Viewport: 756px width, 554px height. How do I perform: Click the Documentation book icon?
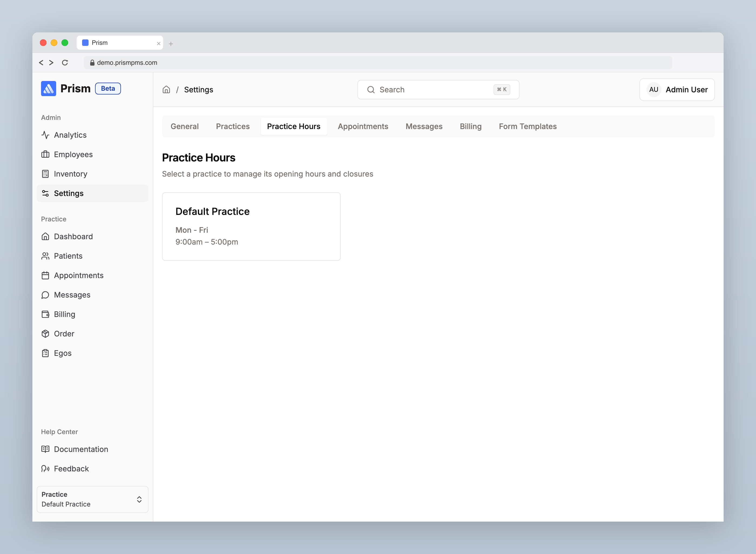[45, 449]
